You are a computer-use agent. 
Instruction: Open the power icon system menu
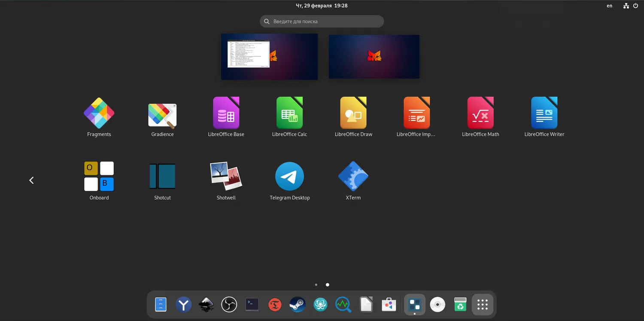636,6
